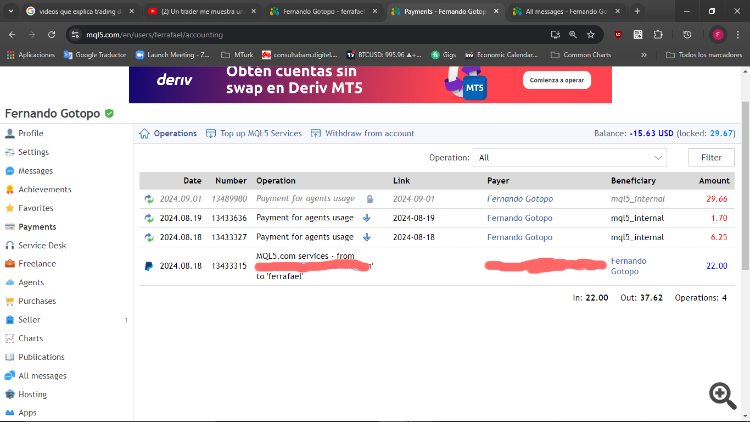The height and width of the screenshot is (422, 750).
Task: Click the Amount column header
Action: click(714, 181)
